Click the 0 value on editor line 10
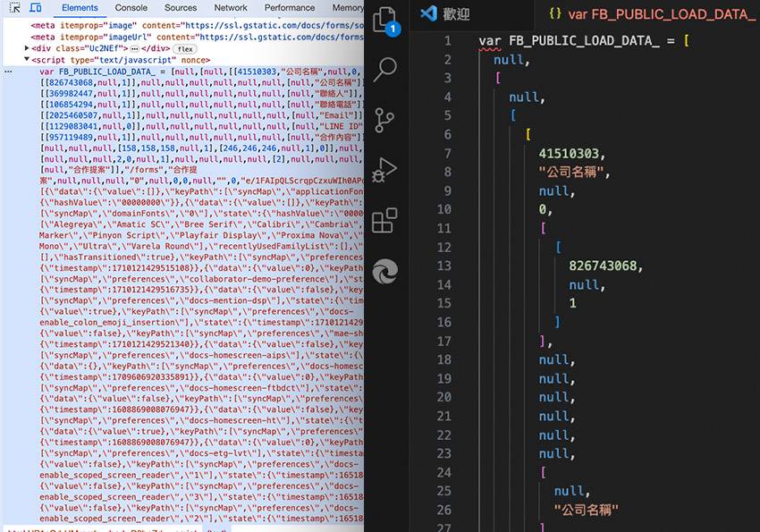Screen dimensions: 760x532 click(543, 209)
